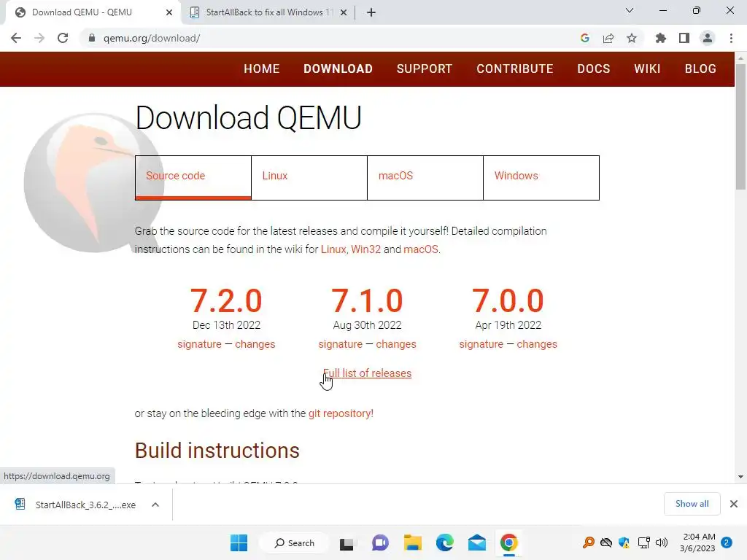Open WIKI in the site navigation

(648, 69)
